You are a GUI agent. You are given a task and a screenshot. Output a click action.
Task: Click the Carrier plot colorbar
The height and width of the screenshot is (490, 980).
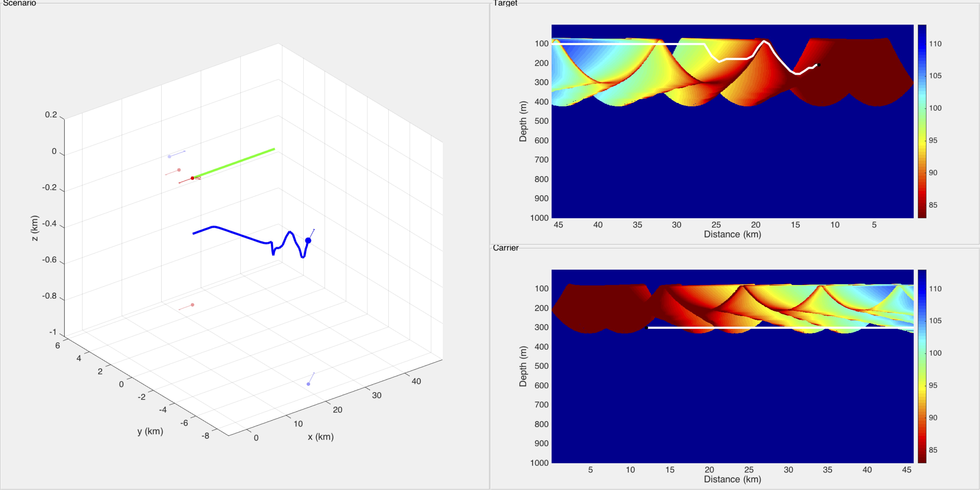[x=922, y=366]
